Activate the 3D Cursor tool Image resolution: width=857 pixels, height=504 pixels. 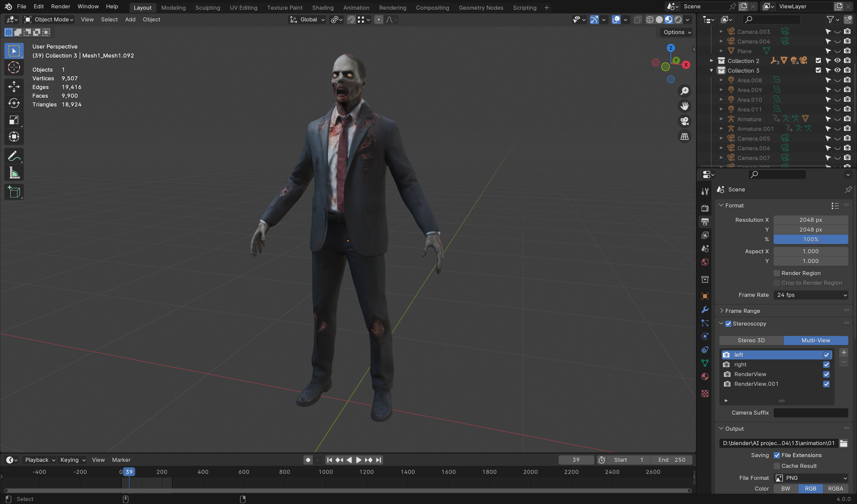[x=14, y=68]
